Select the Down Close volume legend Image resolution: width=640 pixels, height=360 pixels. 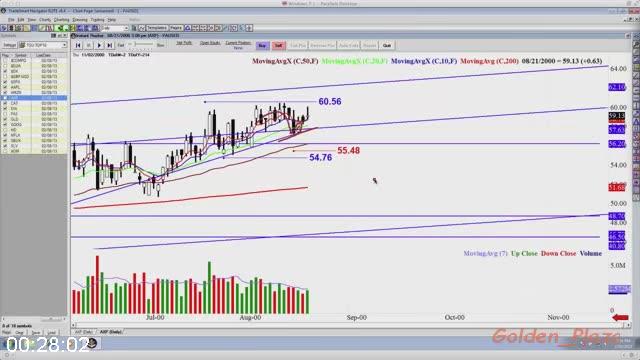pyautogui.click(x=558, y=253)
